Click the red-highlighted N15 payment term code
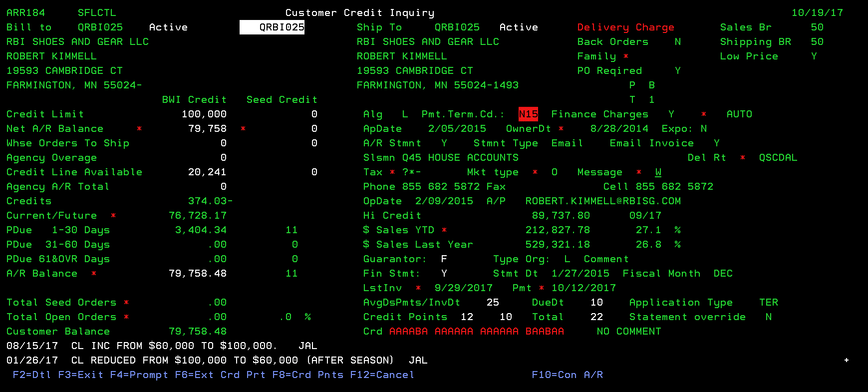Viewport: 868px width, 392px height. pyautogui.click(x=528, y=114)
